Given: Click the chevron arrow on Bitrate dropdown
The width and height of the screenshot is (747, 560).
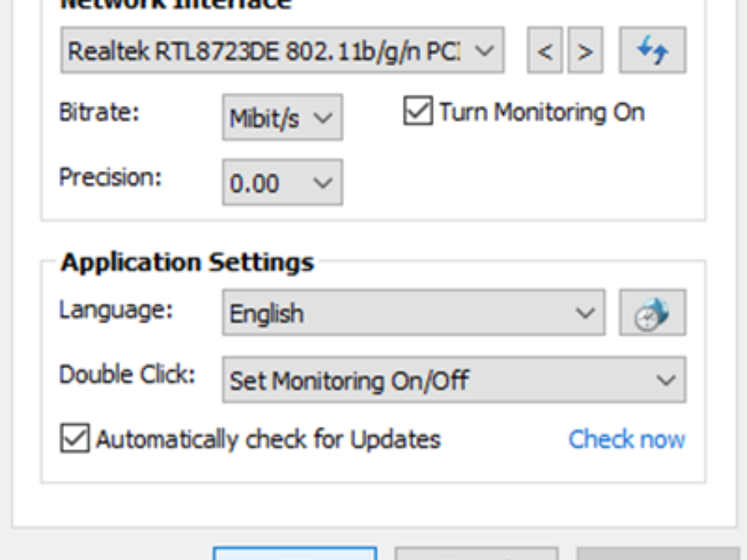Looking at the screenshot, I should 323,118.
